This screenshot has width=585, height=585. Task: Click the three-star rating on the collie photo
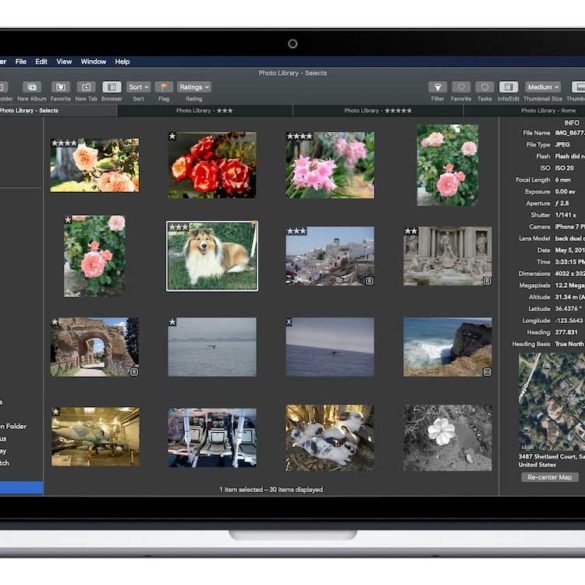(179, 227)
